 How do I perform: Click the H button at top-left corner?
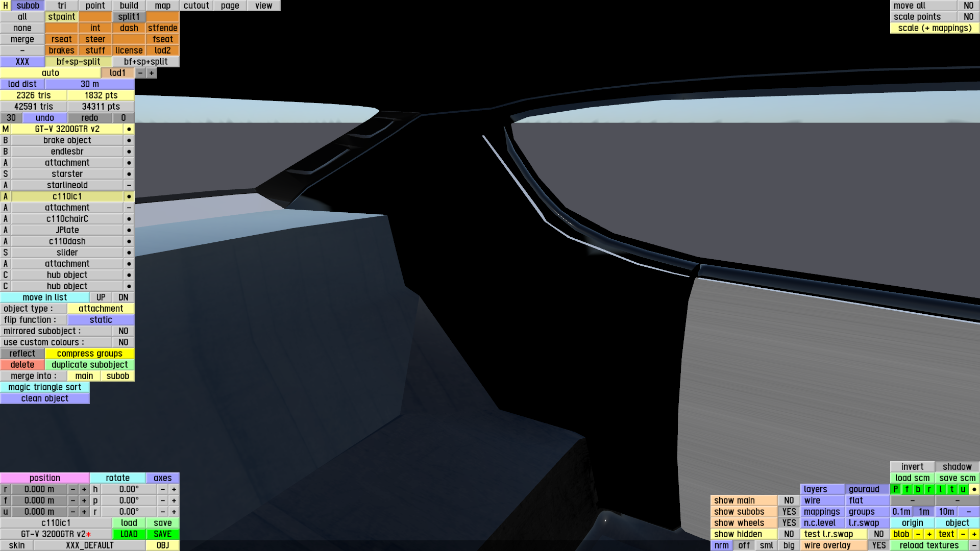tap(5, 6)
